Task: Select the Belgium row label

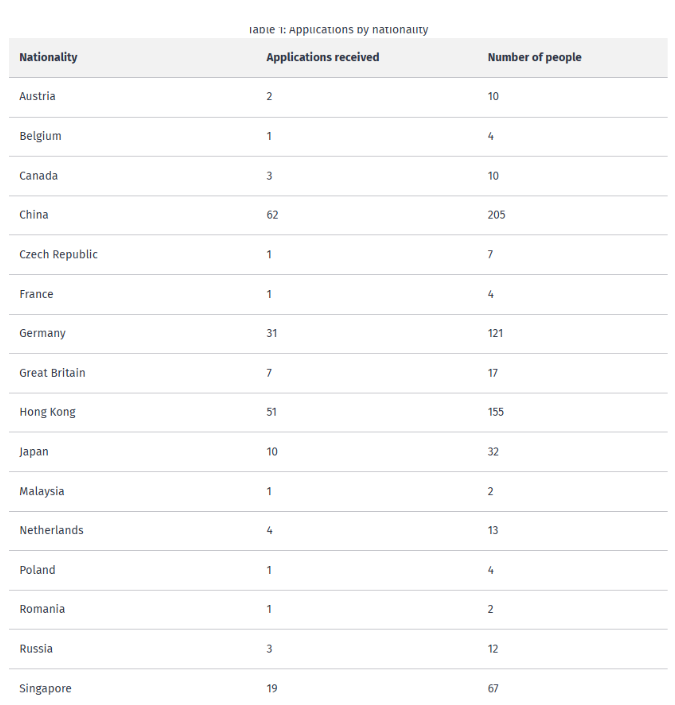Action: click(x=40, y=136)
